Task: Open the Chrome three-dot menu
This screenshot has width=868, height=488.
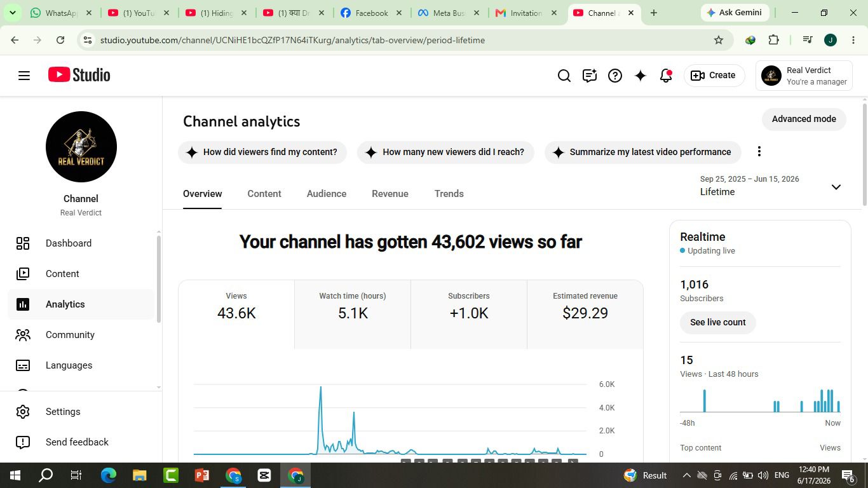Action: tap(853, 40)
